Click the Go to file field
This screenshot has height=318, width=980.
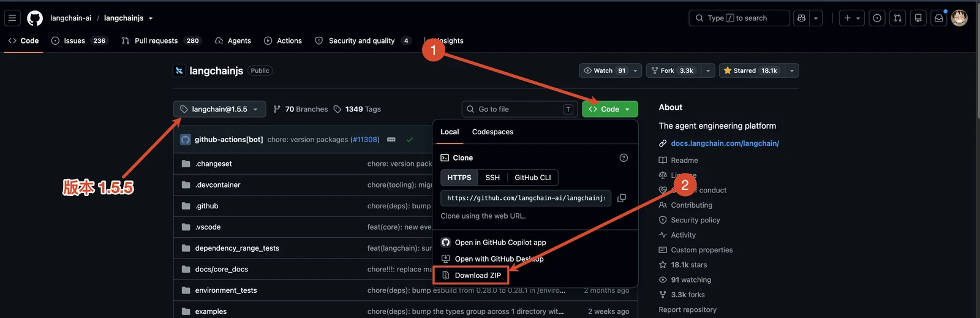click(519, 109)
